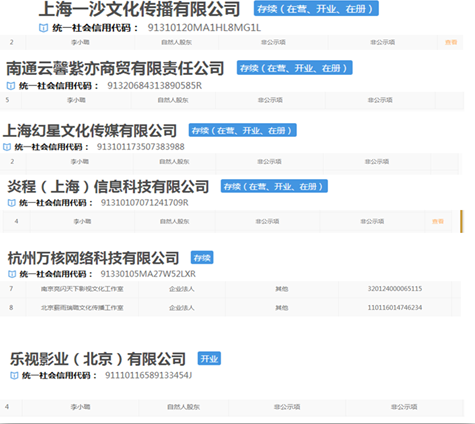Screen dimensions: 475x424
Task: Click shareholder name in 南通云馨 row 5
Action: click(x=76, y=100)
